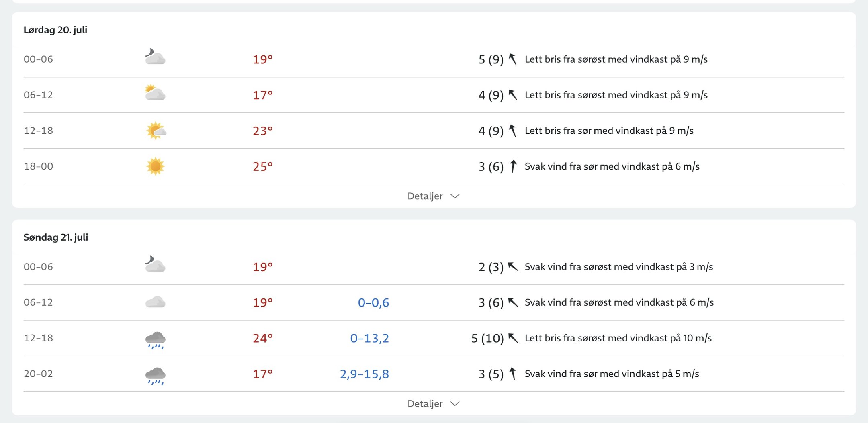Click the chevron beside Sunday's Detaljer
Viewport: 868px width, 423px height.
tap(455, 404)
